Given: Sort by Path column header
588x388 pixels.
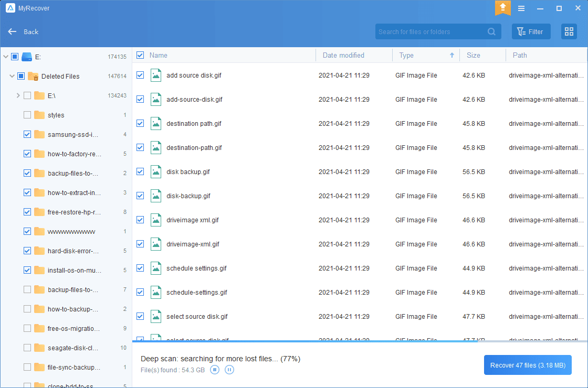Looking at the screenshot, I should (520, 55).
